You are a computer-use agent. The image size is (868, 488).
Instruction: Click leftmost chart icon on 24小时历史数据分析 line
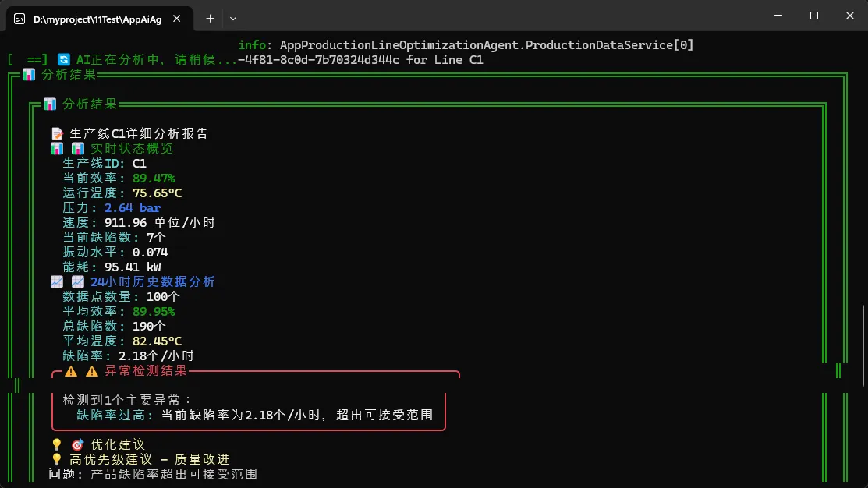pyautogui.click(x=57, y=282)
